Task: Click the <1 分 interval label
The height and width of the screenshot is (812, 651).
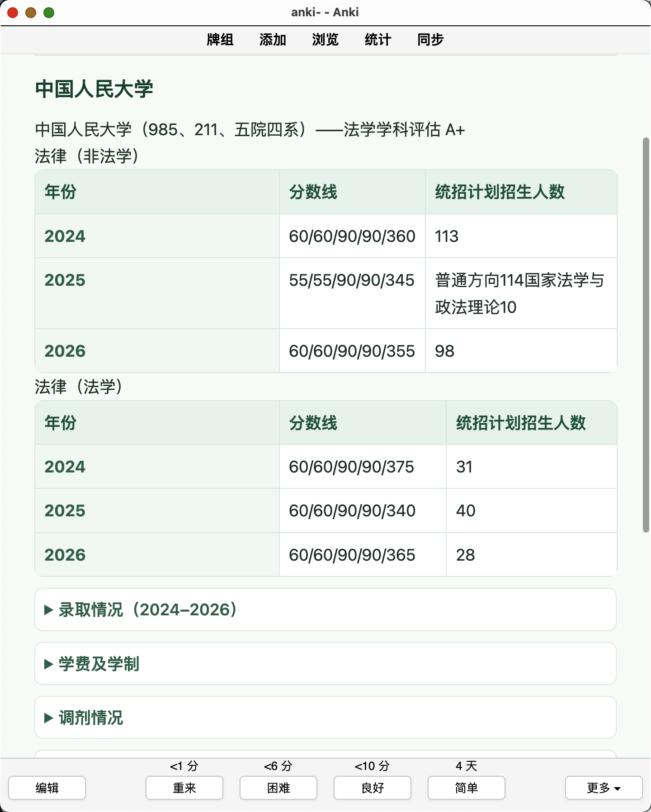Action: point(184,766)
